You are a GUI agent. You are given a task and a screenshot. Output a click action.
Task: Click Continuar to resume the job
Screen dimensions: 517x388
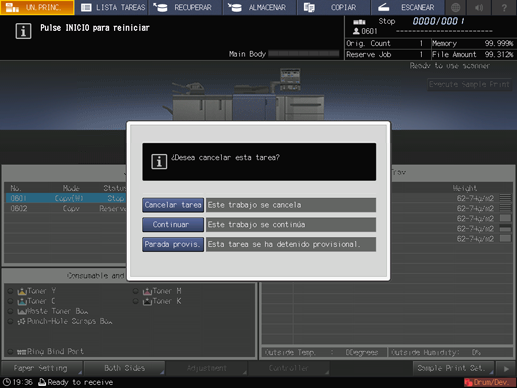click(173, 225)
